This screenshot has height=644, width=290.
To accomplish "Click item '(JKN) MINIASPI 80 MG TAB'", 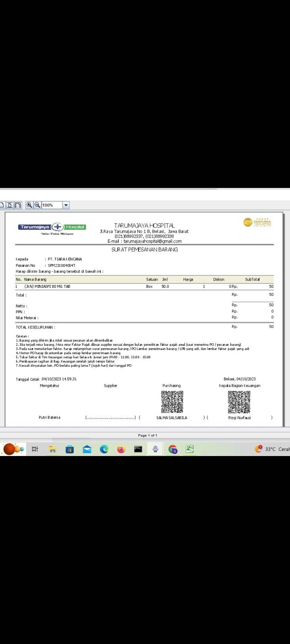I will coord(47,287).
